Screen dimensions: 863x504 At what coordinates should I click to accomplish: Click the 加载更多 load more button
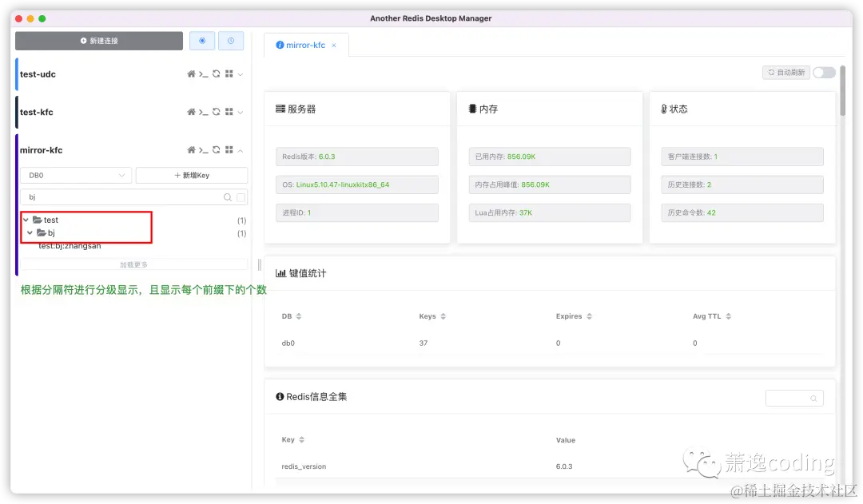click(133, 264)
